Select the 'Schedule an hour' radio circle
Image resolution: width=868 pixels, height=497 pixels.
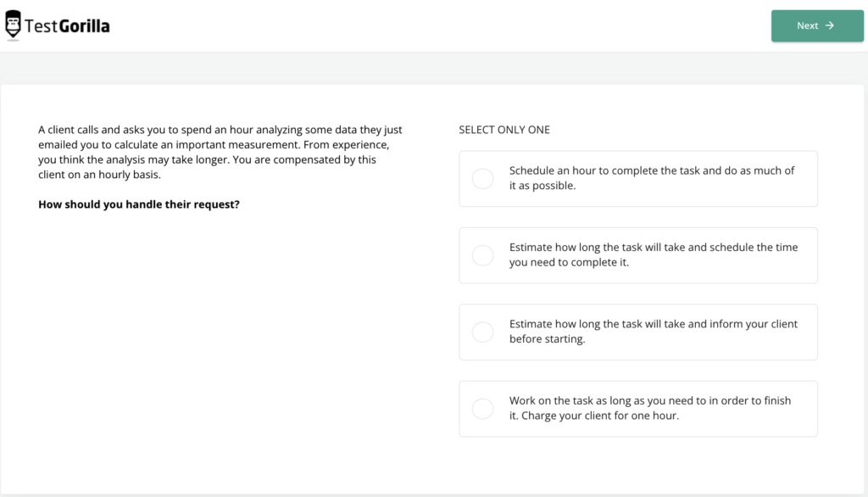coord(482,178)
